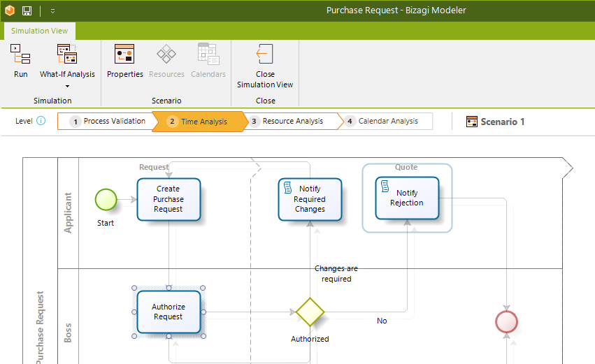The width and height of the screenshot is (595, 364).
Task: Click script icon on Notify Required Changes
Action: pos(287,187)
